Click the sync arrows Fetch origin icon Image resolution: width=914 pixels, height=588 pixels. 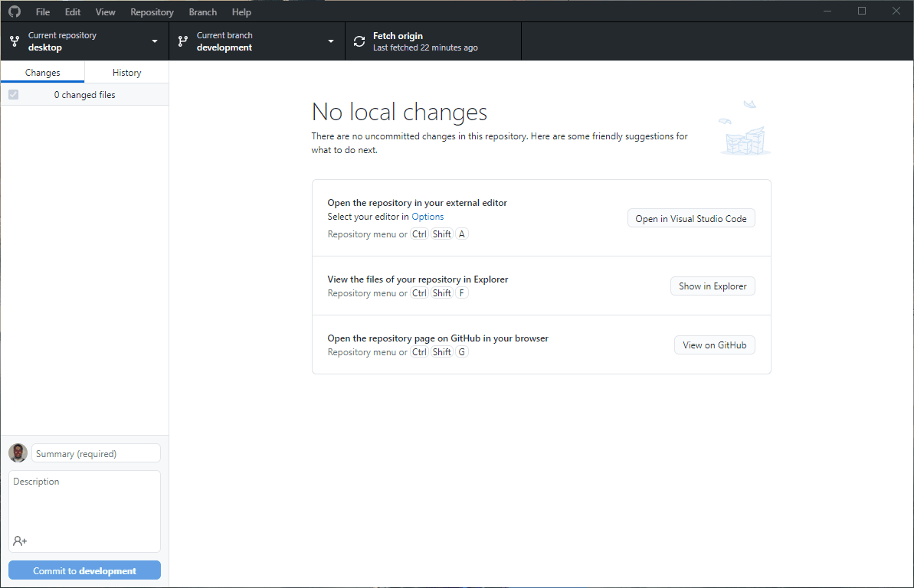[x=359, y=41]
